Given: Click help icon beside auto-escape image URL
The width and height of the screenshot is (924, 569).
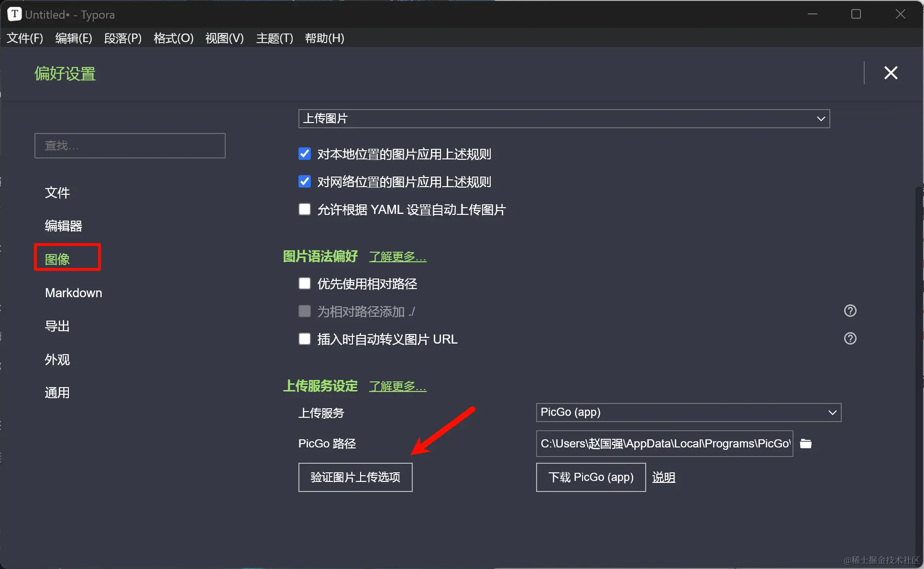Looking at the screenshot, I should click(850, 339).
